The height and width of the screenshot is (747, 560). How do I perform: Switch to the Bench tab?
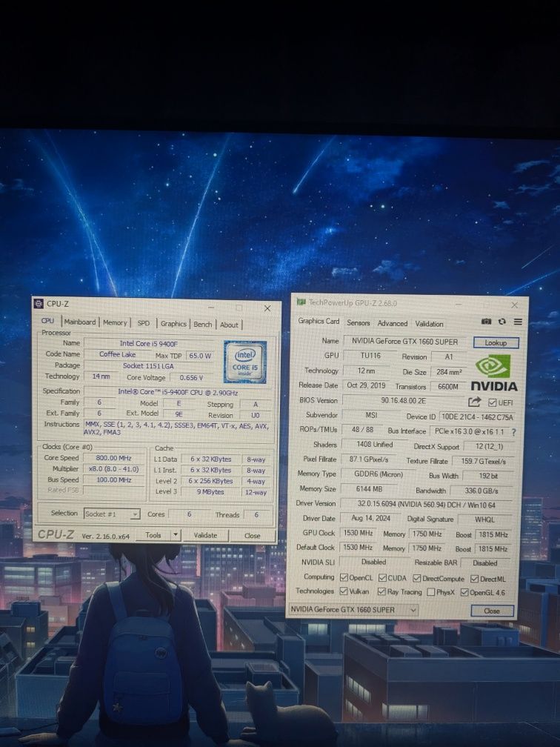[203, 324]
